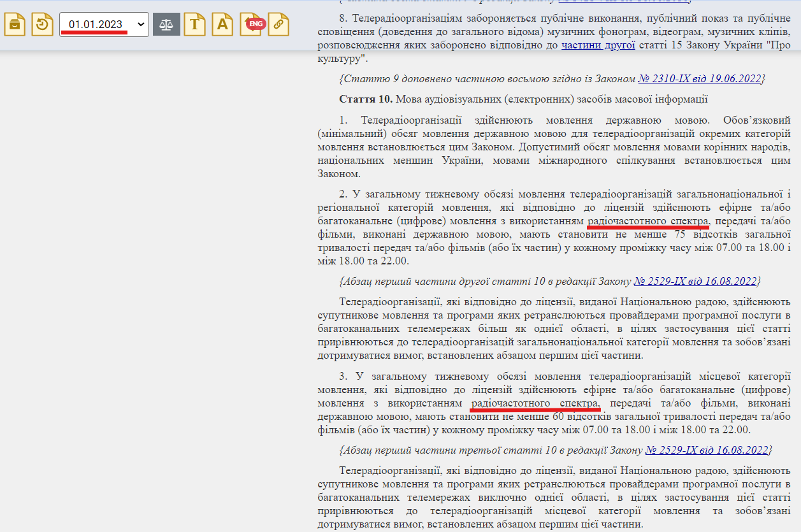Open the document card icon
Viewport: 801px width, 532px height.
[x=14, y=24]
